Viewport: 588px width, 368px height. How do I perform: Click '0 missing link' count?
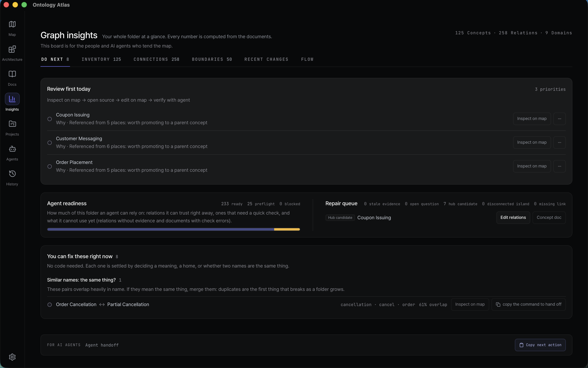(x=550, y=204)
